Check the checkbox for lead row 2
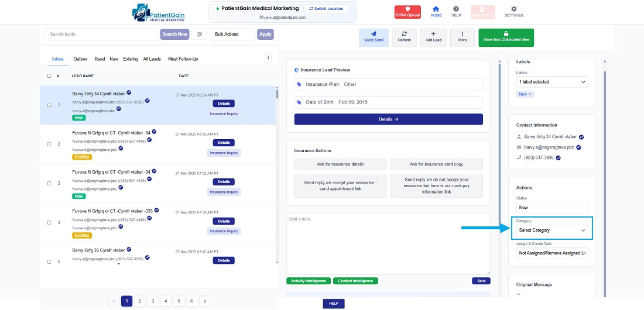Viewport: 644px width, 310px height. pos(49,144)
